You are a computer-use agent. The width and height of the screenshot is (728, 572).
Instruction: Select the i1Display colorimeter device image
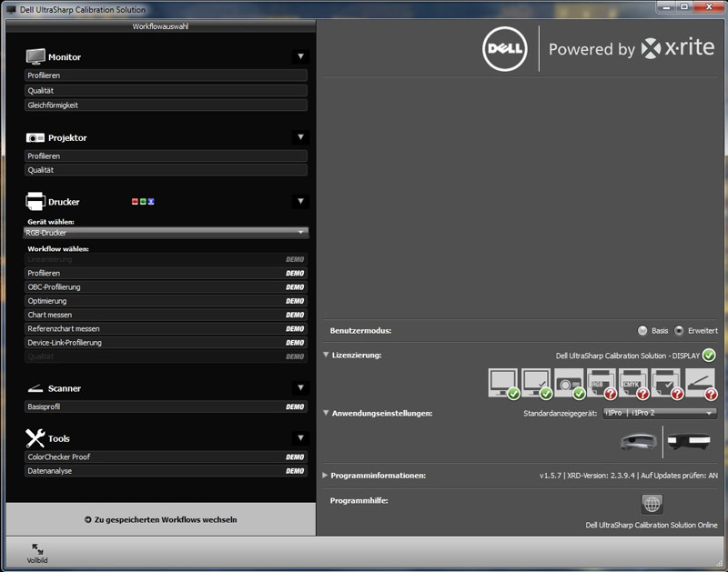pos(639,441)
